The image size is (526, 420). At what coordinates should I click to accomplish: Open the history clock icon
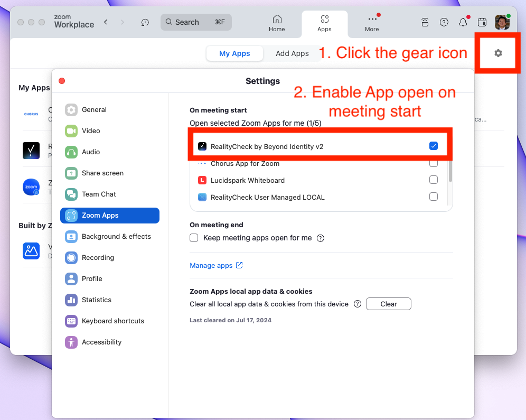pyautogui.click(x=145, y=22)
